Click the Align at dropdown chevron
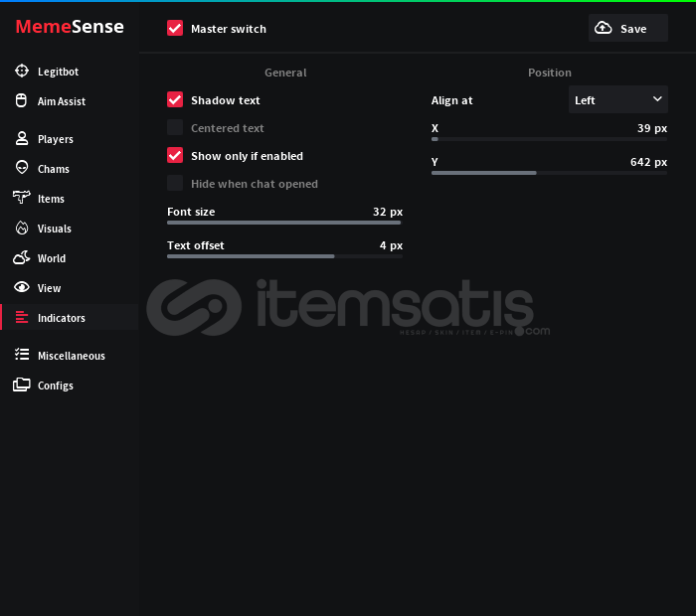The image size is (696, 616). (657, 99)
